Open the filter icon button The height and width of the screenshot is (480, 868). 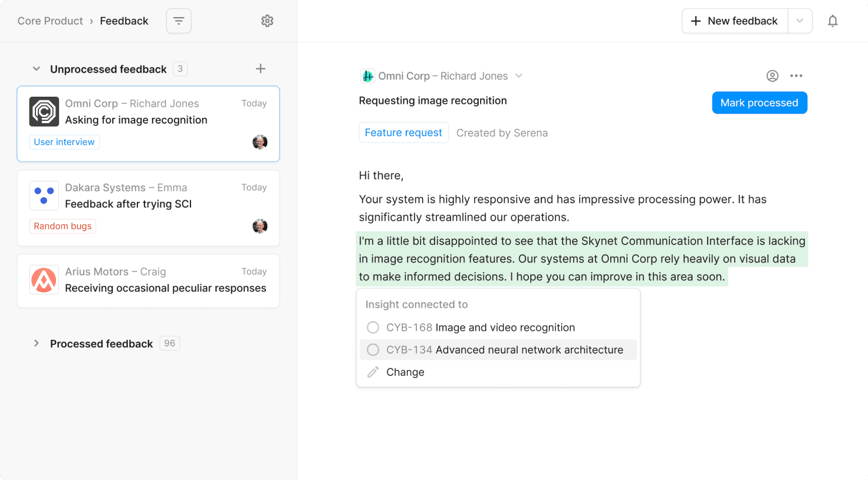pyautogui.click(x=179, y=21)
